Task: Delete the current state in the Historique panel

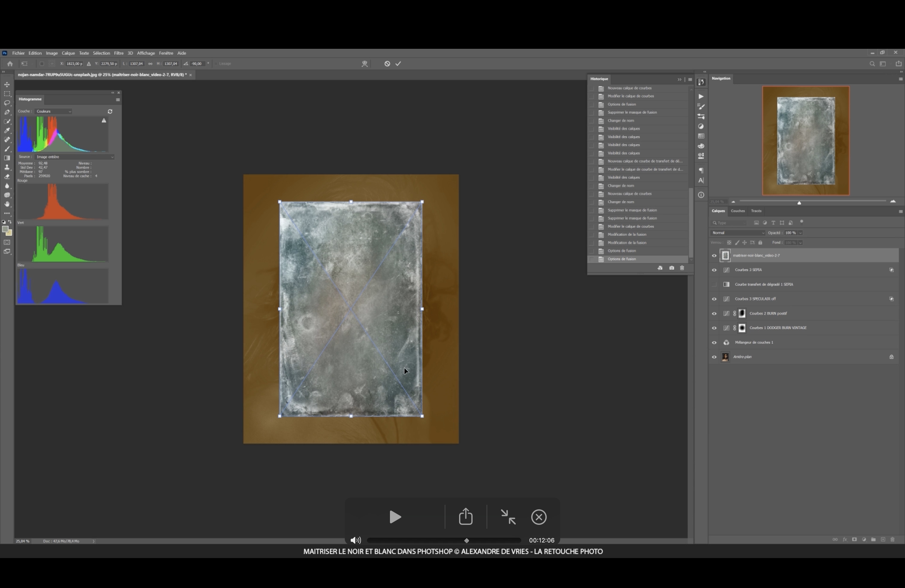Action: pyautogui.click(x=682, y=268)
